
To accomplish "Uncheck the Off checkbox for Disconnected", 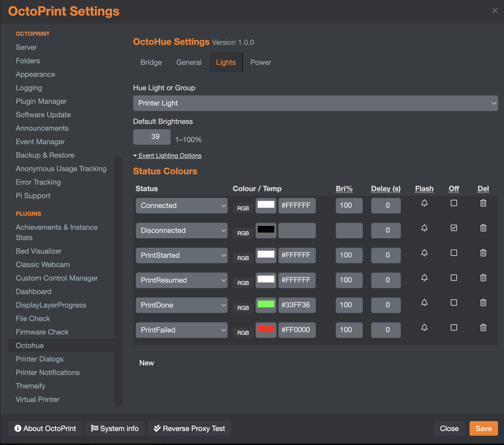I will point(454,228).
